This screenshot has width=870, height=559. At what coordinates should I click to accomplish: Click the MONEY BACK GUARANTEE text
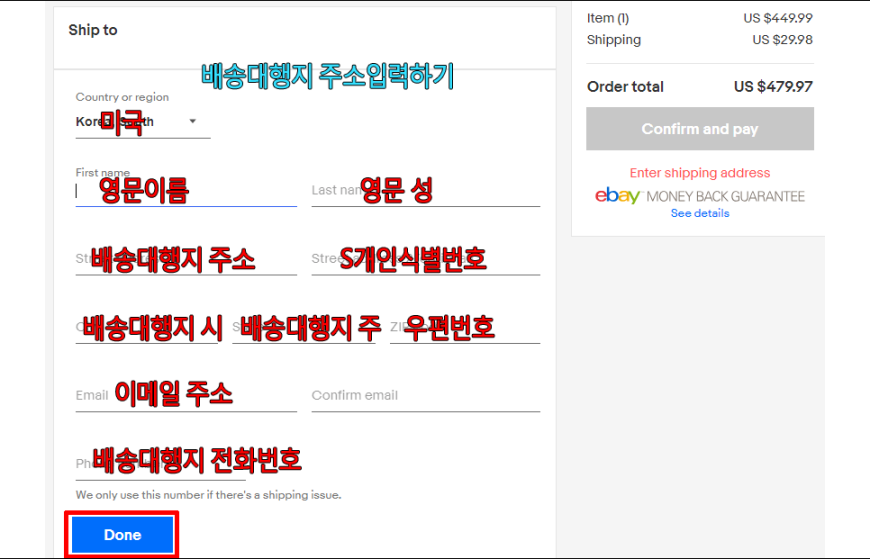725,197
